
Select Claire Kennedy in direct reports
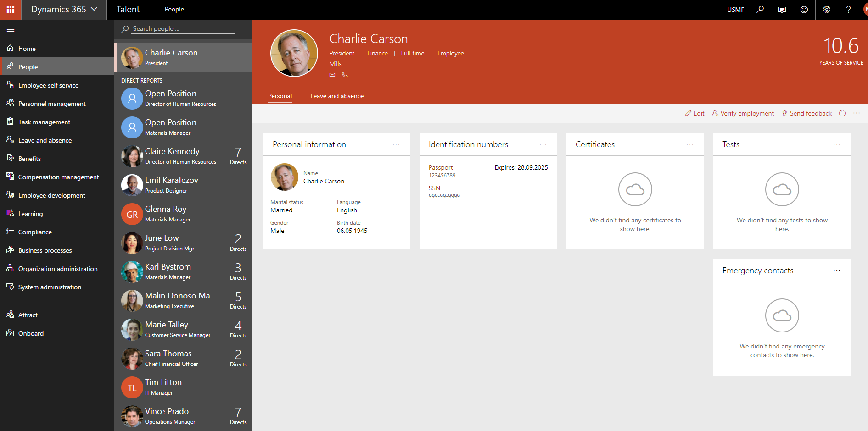(183, 156)
